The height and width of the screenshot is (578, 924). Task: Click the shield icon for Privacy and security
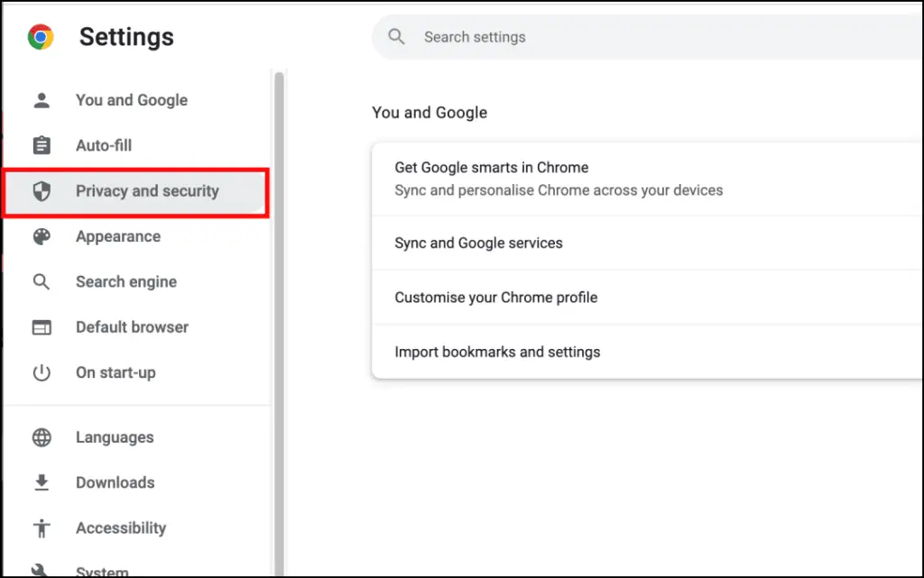(42, 190)
